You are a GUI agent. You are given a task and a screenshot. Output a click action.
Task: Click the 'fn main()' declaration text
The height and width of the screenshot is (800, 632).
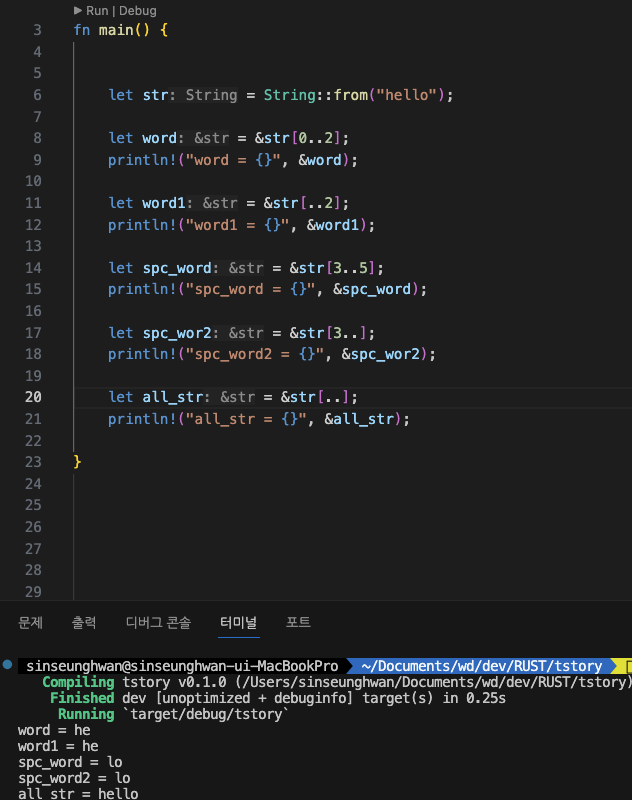[112, 30]
